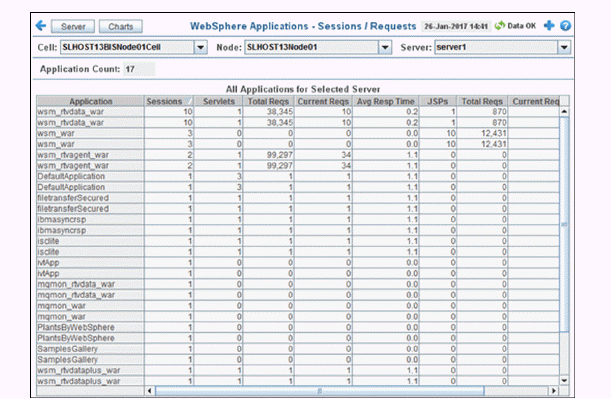Screen dimensions: 611x399
Task: Click the horizontal scrollbar right arrow
Action: point(554,390)
